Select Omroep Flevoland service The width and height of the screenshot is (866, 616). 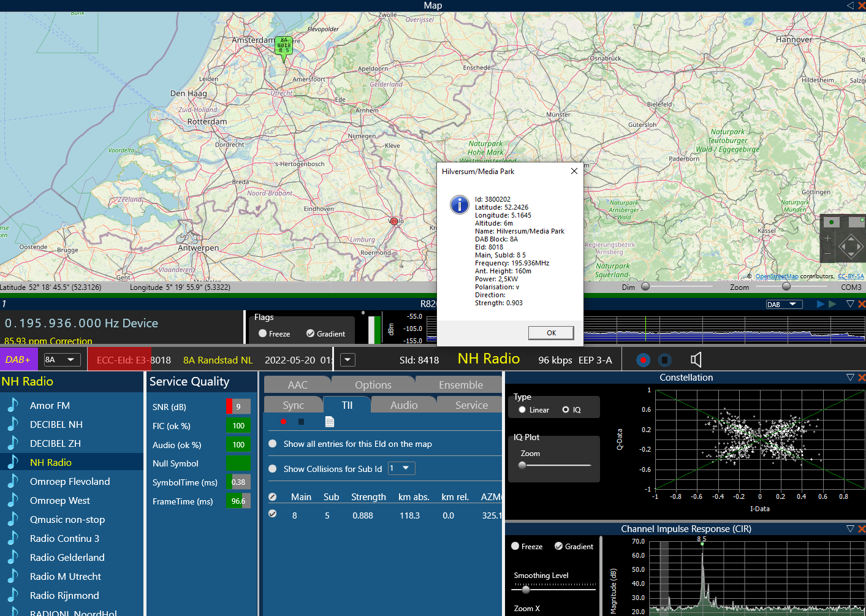(x=70, y=482)
